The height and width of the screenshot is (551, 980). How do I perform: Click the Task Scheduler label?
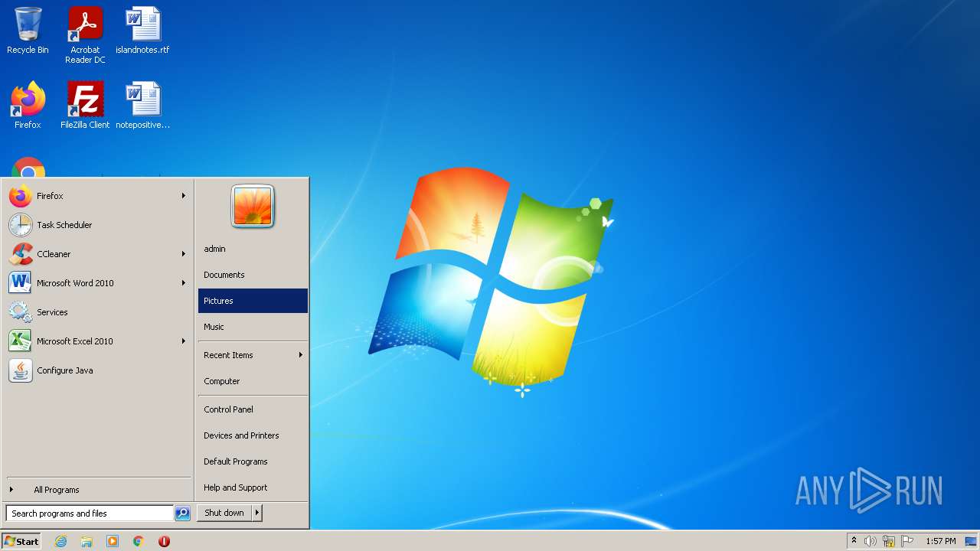click(x=64, y=225)
